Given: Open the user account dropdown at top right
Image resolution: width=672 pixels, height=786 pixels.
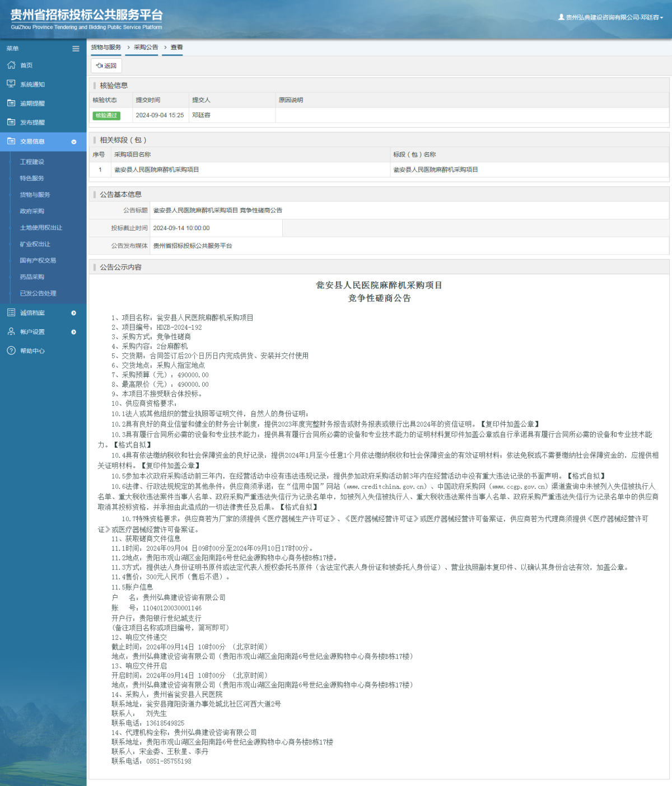Looking at the screenshot, I should (x=610, y=17).
